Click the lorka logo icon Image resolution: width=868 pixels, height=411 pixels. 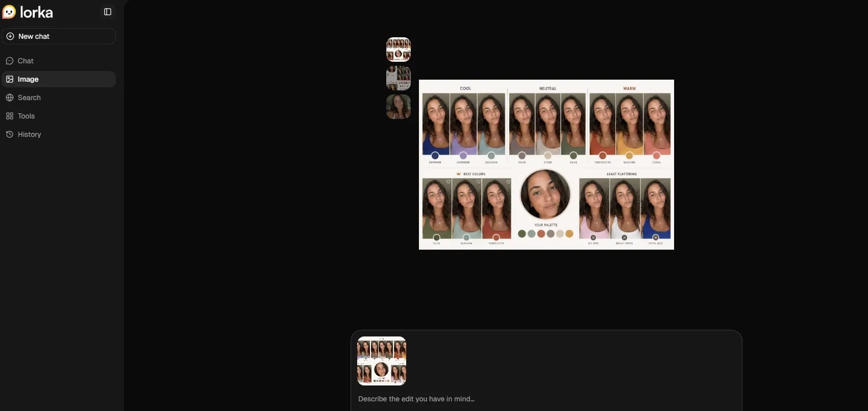click(x=9, y=12)
